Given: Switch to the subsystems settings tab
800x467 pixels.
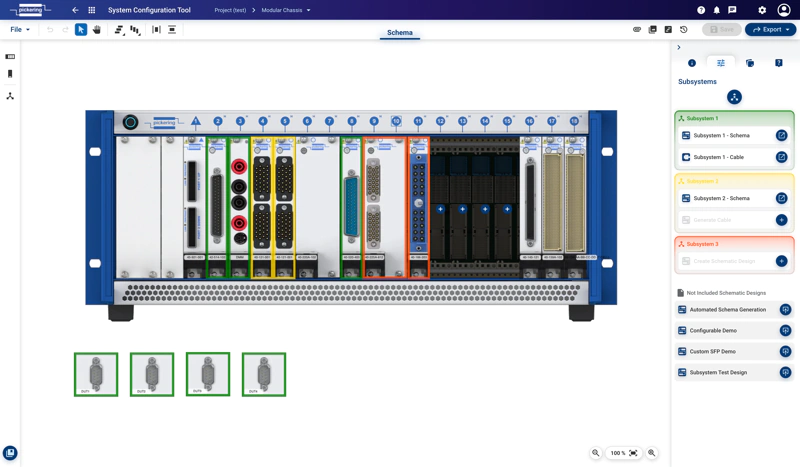Looking at the screenshot, I should [x=720, y=63].
